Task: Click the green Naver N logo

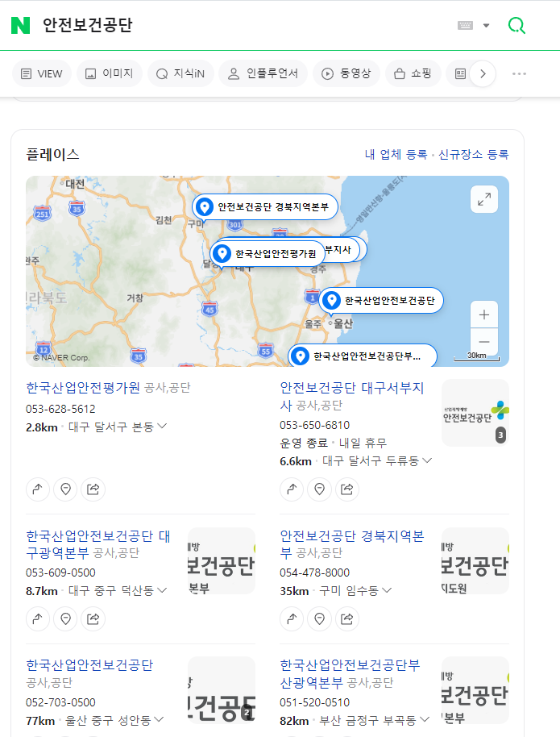Action: 20,25
